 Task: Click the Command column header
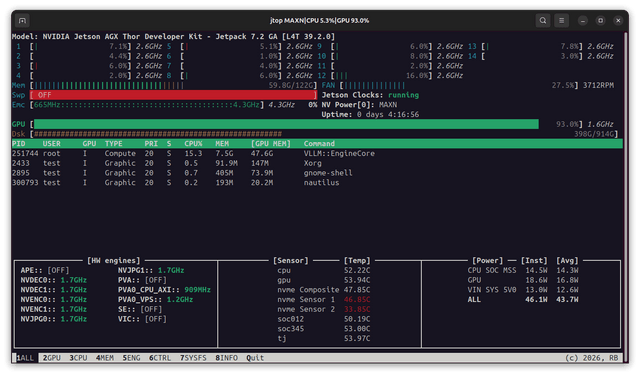coord(319,144)
